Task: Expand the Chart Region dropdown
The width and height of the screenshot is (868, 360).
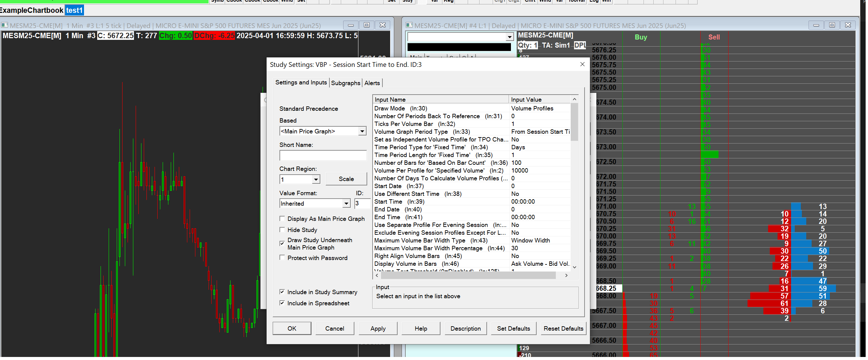Action: (316, 180)
